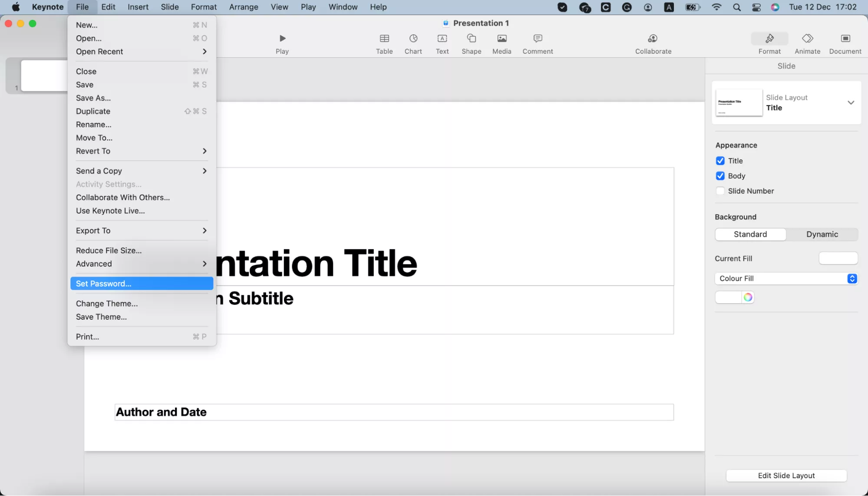The width and height of the screenshot is (868, 496).
Task: Select Reduce File Size in the menu
Action: coord(109,251)
